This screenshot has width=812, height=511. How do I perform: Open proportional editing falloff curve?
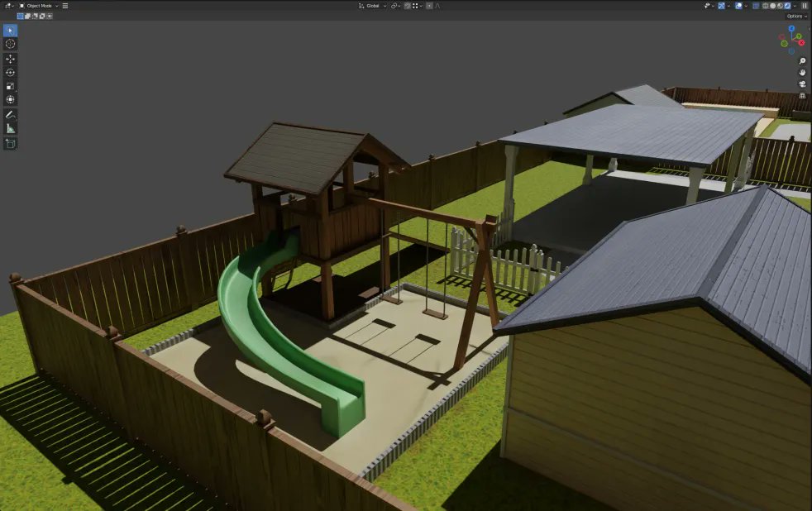437,6
